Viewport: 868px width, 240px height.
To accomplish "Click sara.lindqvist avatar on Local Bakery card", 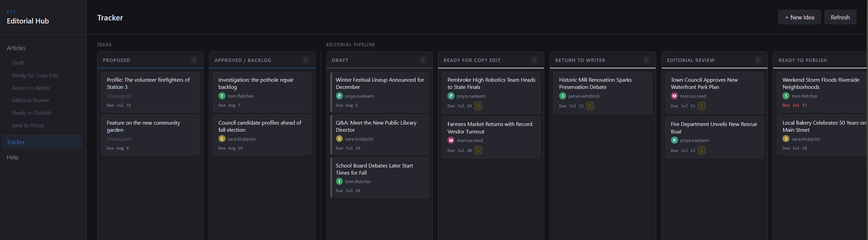I will tap(786, 139).
